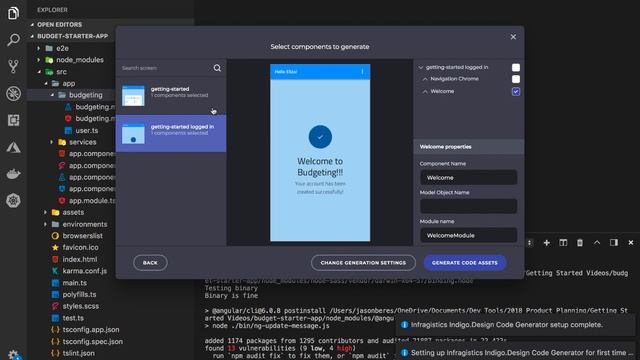Open the Docker view in activity bar

click(13, 174)
